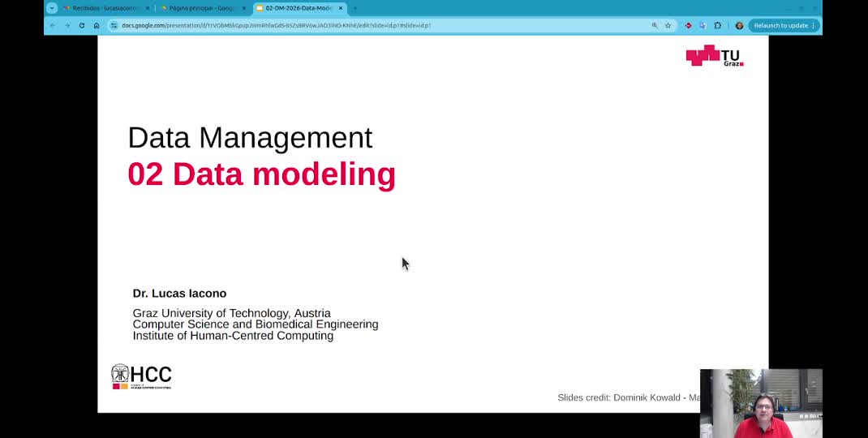This screenshot has height=438, width=868.
Task: Click the presenter webcam thumbnail
Action: pos(761,404)
